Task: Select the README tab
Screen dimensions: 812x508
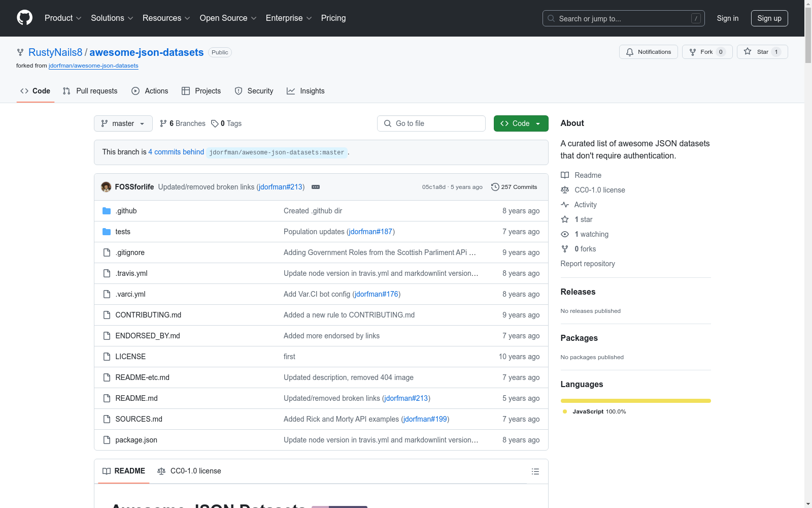Action: click(124, 471)
